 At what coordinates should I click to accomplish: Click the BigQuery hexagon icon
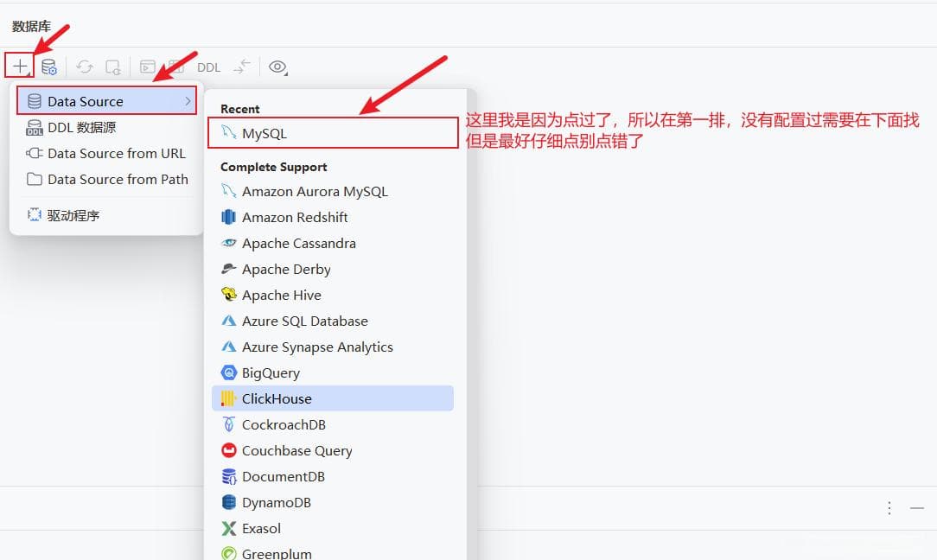[228, 372]
